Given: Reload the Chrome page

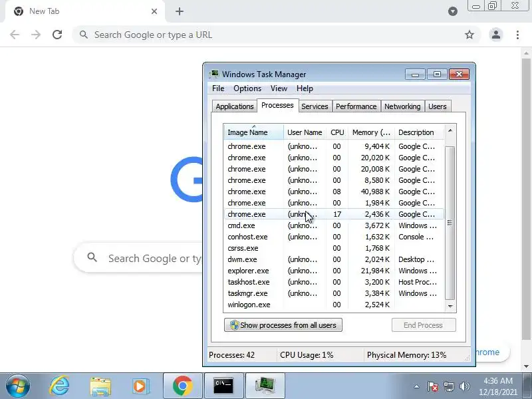Looking at the screenshot, I should [57, 35].
